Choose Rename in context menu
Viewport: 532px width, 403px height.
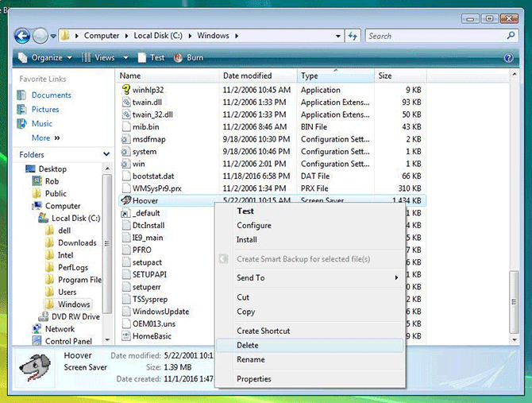tap(310, 359)
